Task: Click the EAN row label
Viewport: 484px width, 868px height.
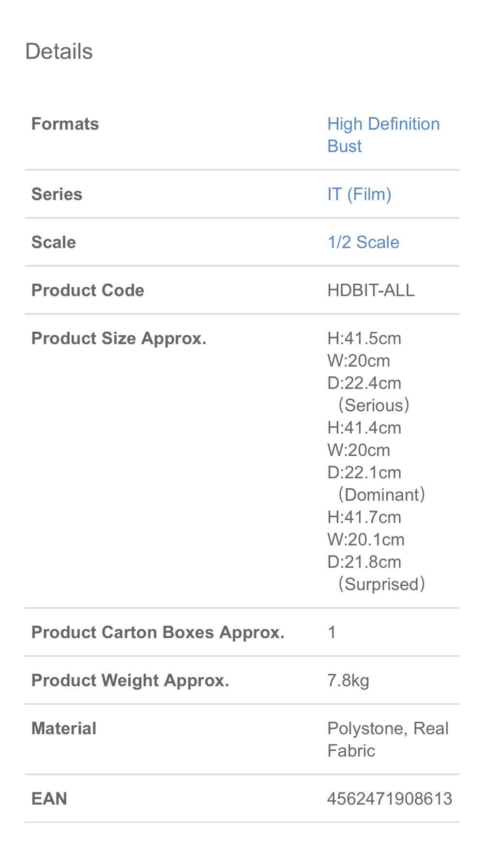Action: tap(49, 798)
